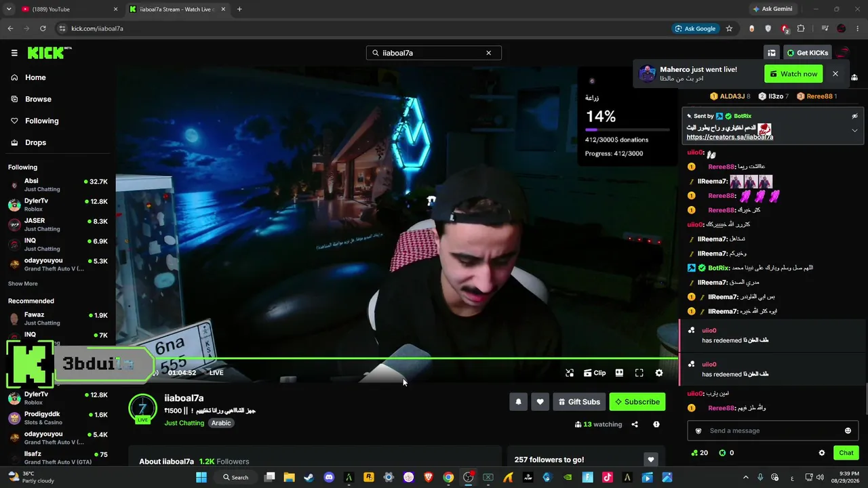Open iiaboal7a's channel avatar
This screenshot has width=868, height=488.
(x=142, y=409)
